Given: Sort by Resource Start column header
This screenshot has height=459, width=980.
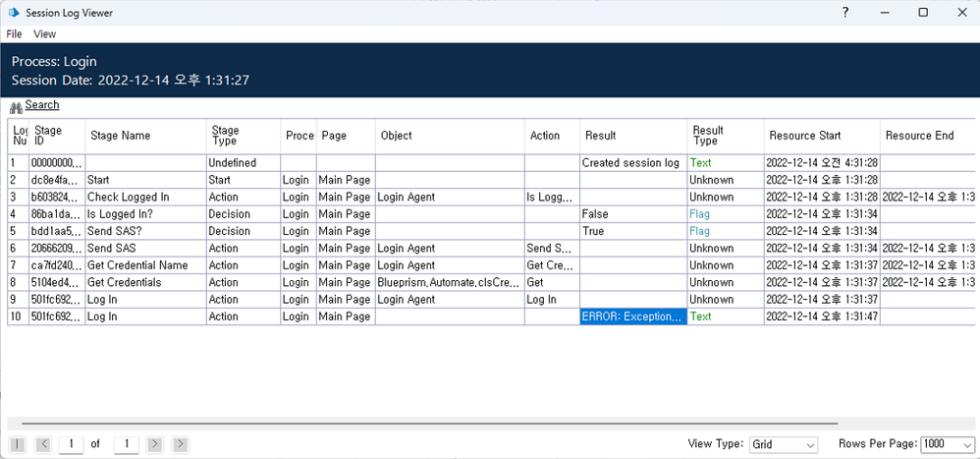Looking at the screenshot, I should [x=805, y=136].
